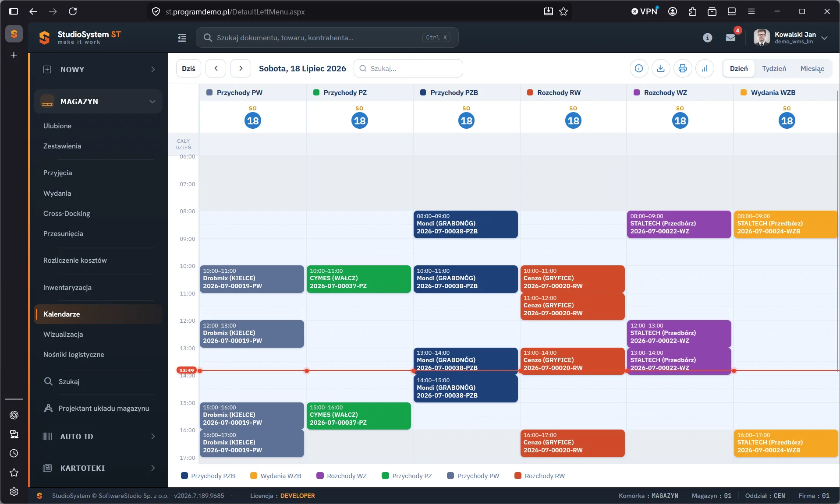Open the VPN indicator in browser bar
Viewport: 840px width, 504px height.
(x=645, y=11)
